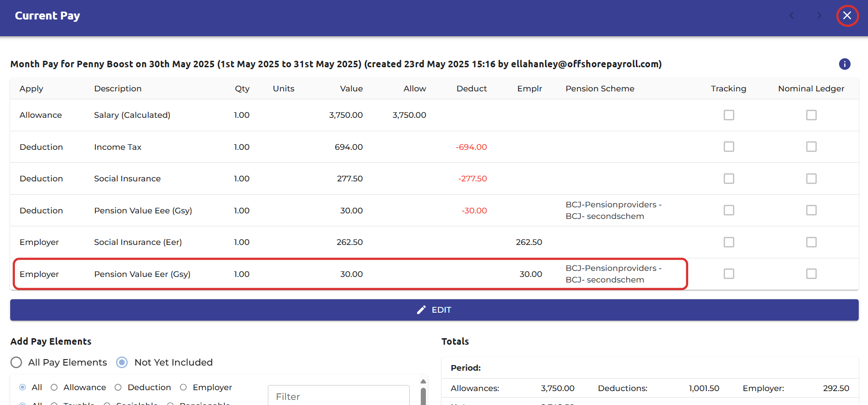Click the Description column header
Image resolution: width=868 pixels, height=405 pixels.
[118, 89]
